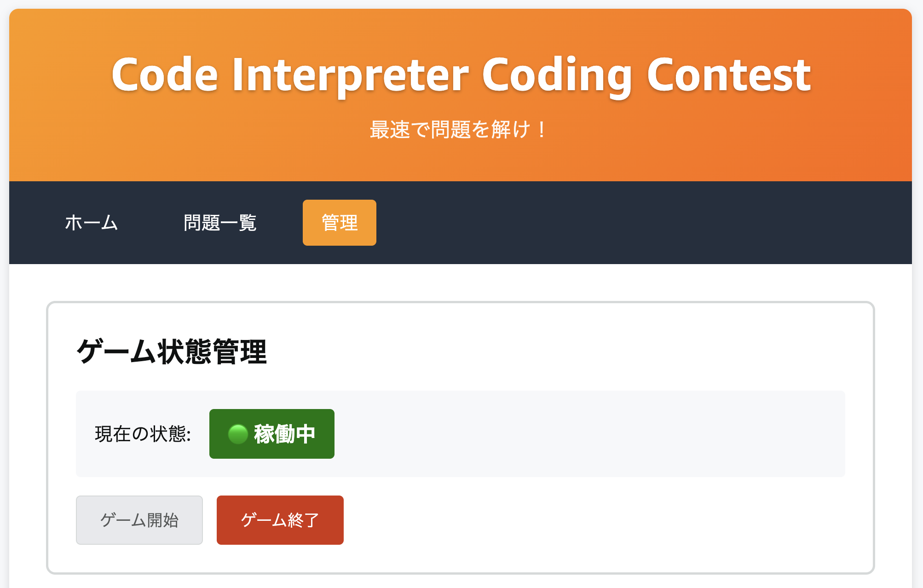Click the green status indicator dot
This screenshot has width=923, height=588.
click(239, 433)
